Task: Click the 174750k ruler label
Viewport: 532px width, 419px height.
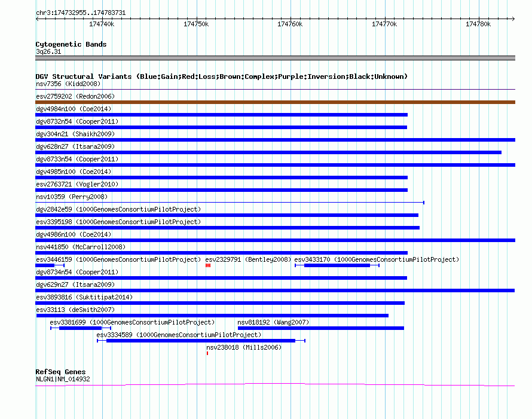Action: (196, 24)
